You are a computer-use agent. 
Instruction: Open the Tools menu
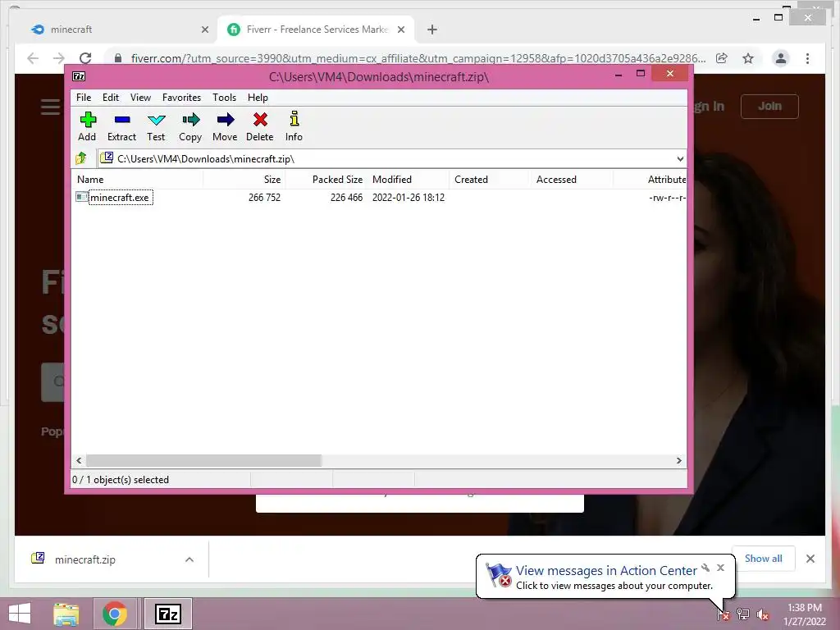pyautogui.click(x=224, y=98)
